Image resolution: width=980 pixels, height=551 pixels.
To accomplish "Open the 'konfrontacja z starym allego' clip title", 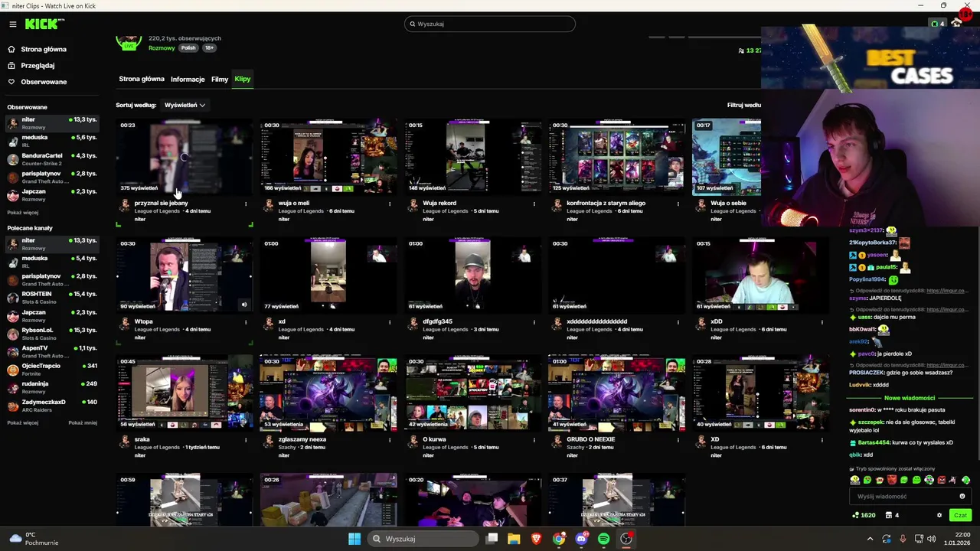I will 606,204.
